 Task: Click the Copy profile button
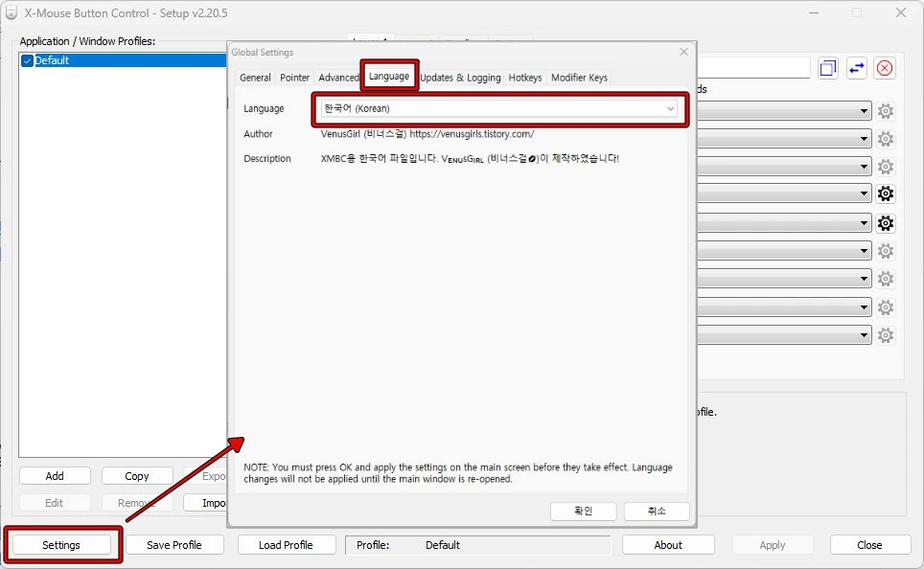137,476
